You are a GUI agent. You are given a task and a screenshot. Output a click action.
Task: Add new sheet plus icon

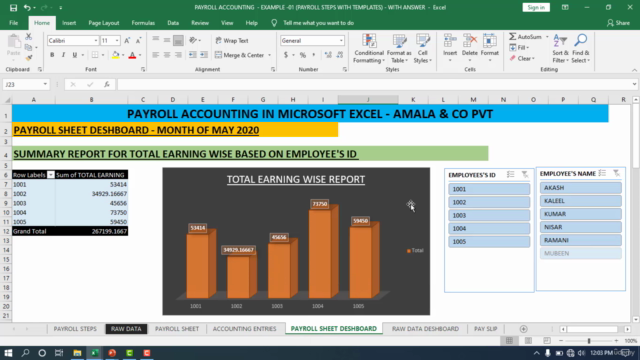pyautogui.click(x=523, y=329)
